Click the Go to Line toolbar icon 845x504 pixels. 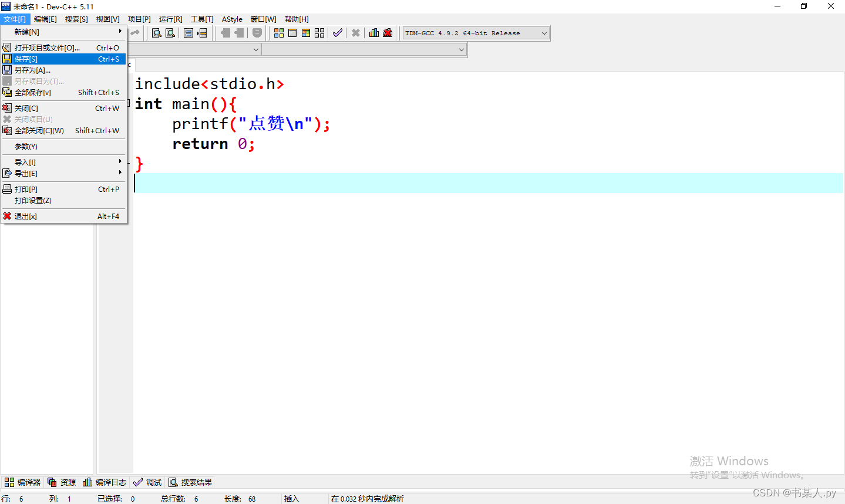pyautogui.click(x=202, y=33)
